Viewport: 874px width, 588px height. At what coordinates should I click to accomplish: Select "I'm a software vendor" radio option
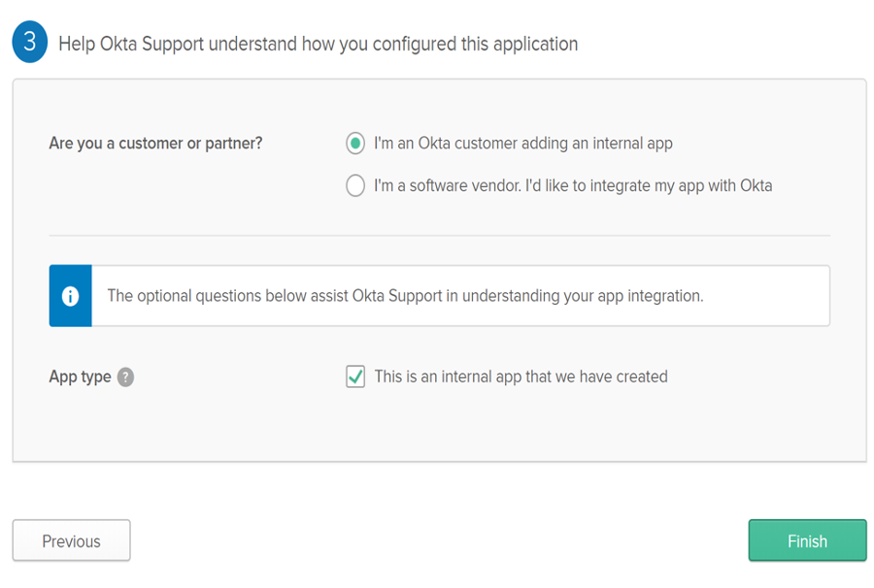click(355, 185)
